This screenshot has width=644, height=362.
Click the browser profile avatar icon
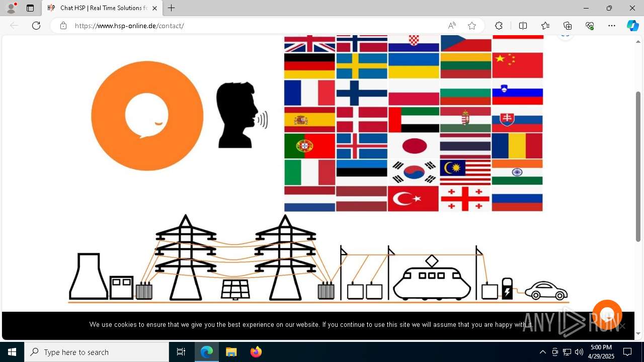coord(11,8)
